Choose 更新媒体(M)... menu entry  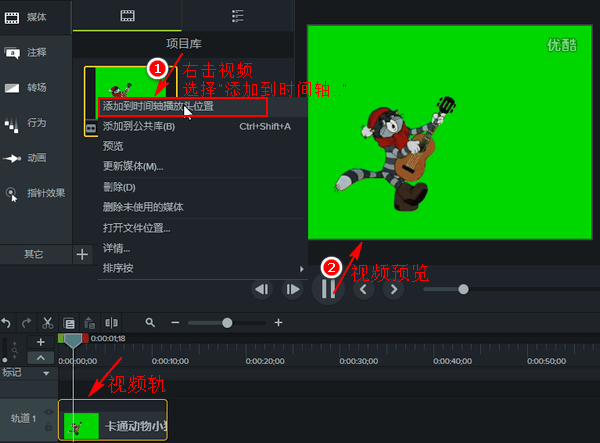[202, 166]
